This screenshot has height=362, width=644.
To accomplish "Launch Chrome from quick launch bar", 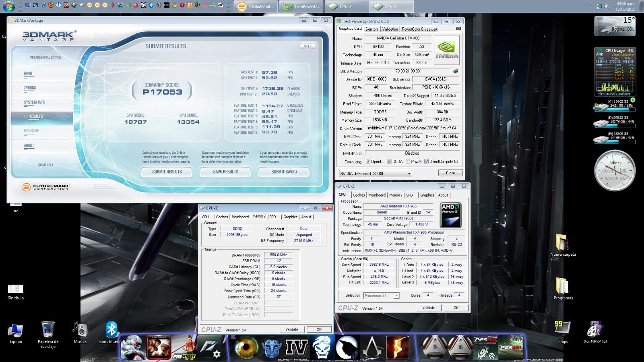I will coord(174,5).
